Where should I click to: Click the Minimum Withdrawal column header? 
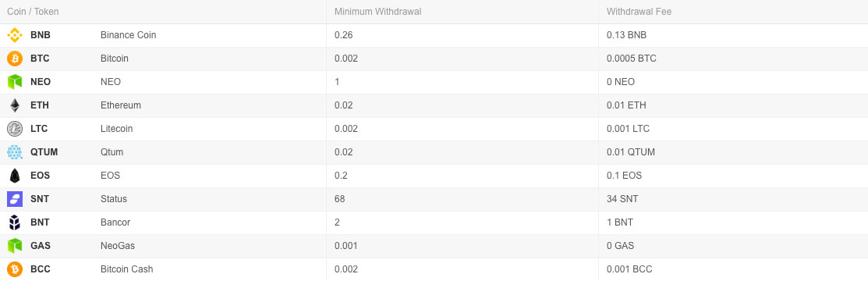click(x=377, y=12)
